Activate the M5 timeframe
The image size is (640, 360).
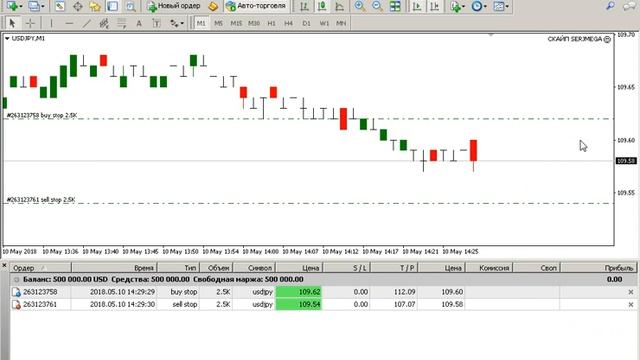point(218,23)
